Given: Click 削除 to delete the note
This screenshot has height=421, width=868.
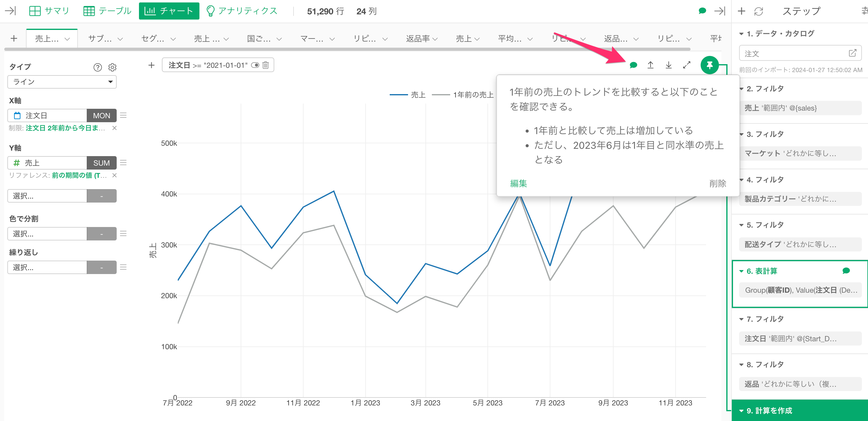Looking at the screenshot, I should point(718,183).
